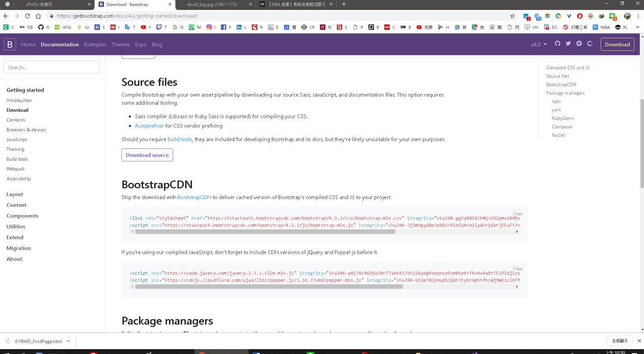The width and height of the screenshot is (644, 354).
Task: Open the MBA bookmark
Action: coord(601,27)
